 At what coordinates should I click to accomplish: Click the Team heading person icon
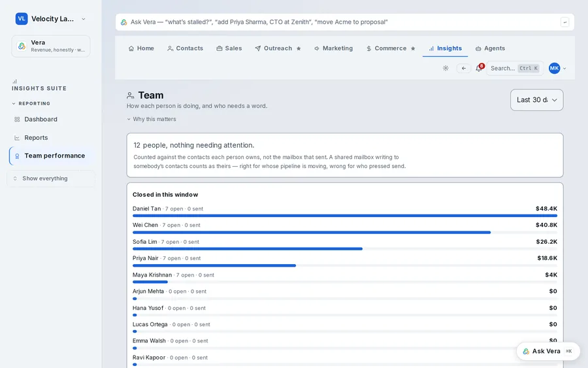point(130,95)
